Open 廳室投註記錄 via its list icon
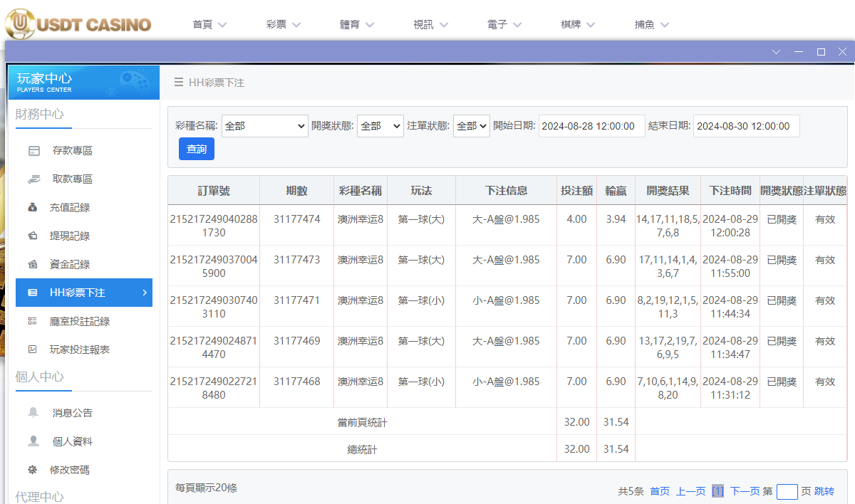This screenshot has width=855, height=504. click(x=33, y=321)
